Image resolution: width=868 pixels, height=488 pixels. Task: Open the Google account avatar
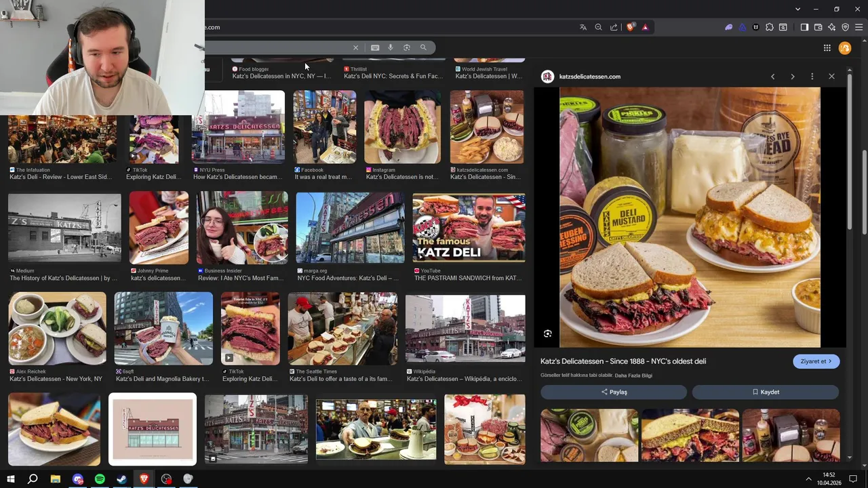[845, 47]
